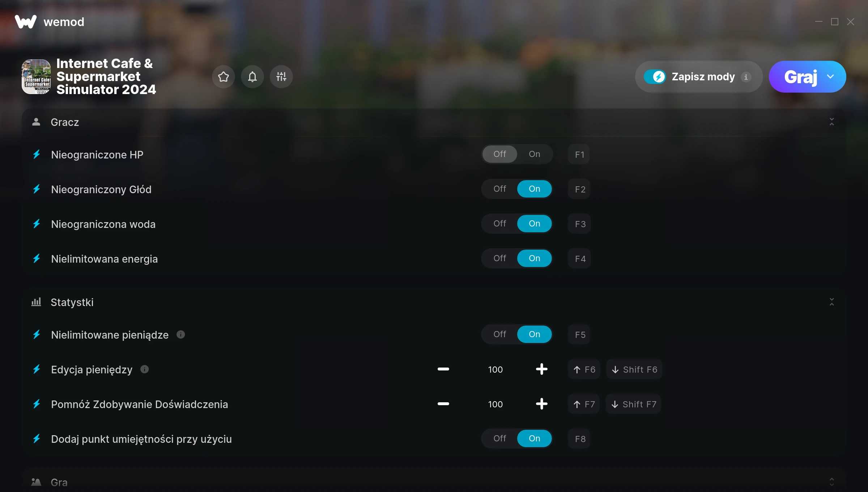The width and height of the screenshot is (868, 492).
Task: Show info for Edycja pieniędzy
Action: pos(145,369)
